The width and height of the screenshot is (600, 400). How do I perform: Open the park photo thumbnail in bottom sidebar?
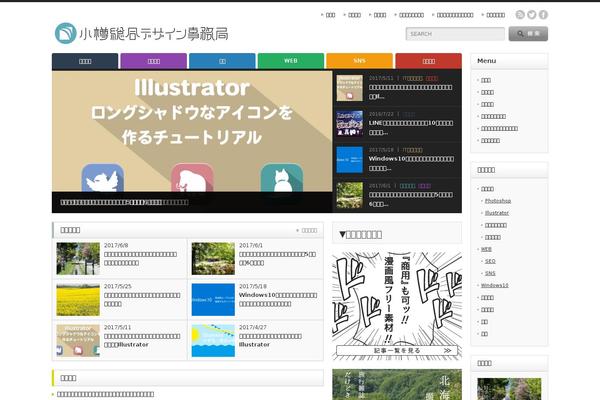pyautogui.click(x=509, y=389)
